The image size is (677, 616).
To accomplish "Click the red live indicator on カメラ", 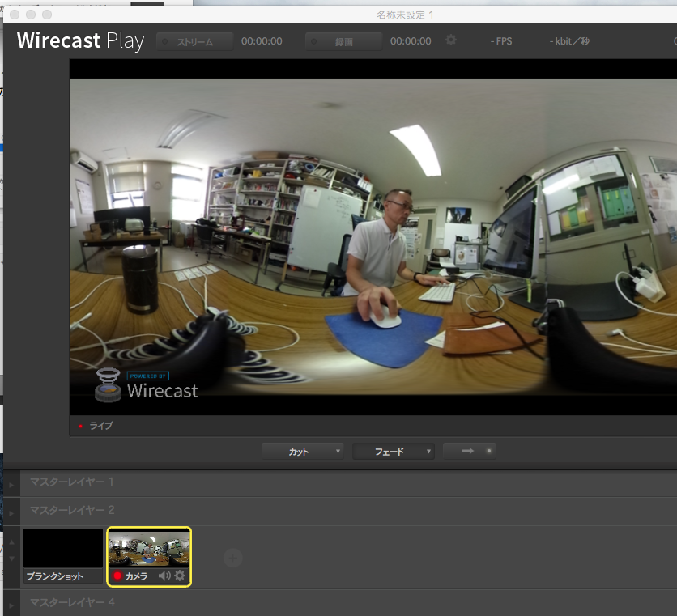I will [117, 576].
